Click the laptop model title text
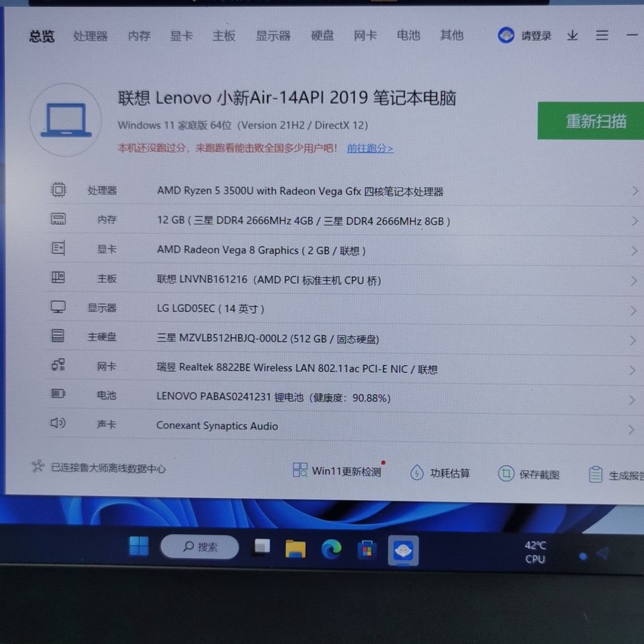This screenshot has width=644, height=644. tap(287, 98)
